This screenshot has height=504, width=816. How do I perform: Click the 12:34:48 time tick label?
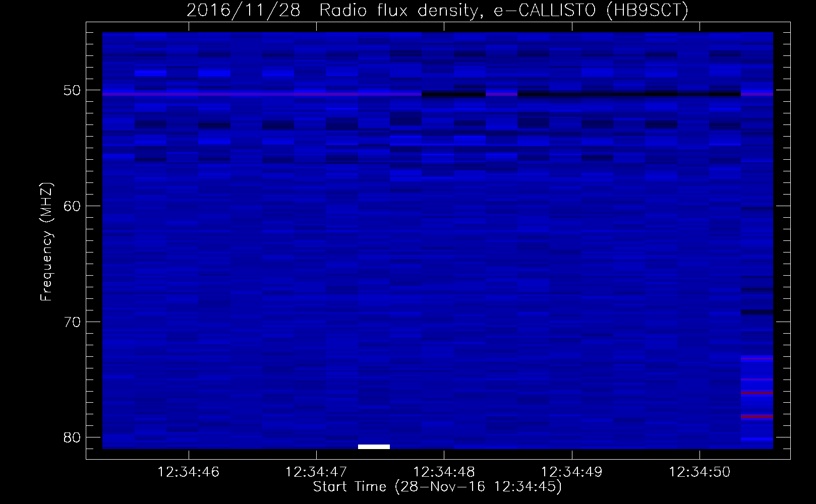pos(444,472)
